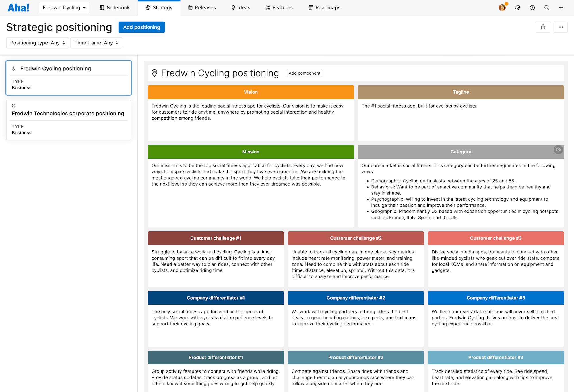Click the Customer challenge #1 header
This screenshot has height=392, width=574.
click(216, 238)
